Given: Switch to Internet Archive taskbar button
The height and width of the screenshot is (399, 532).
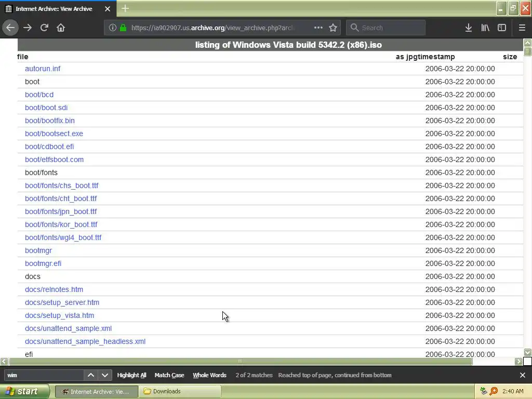Looking at the screenshot, I should 96,392.
